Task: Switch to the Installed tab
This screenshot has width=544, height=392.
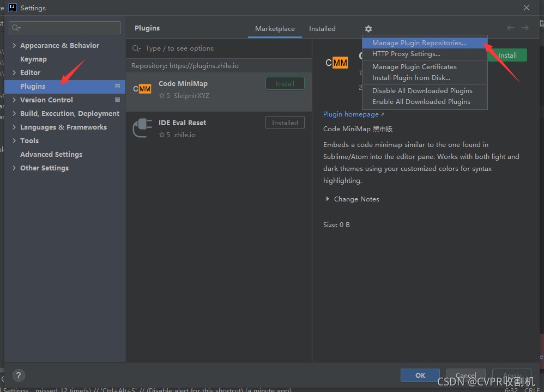Action: click(322, 29)
